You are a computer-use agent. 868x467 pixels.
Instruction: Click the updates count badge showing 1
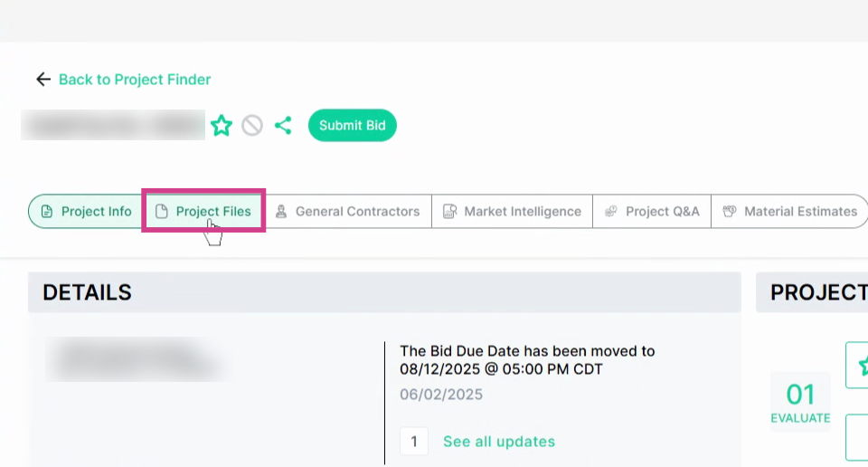413,442
